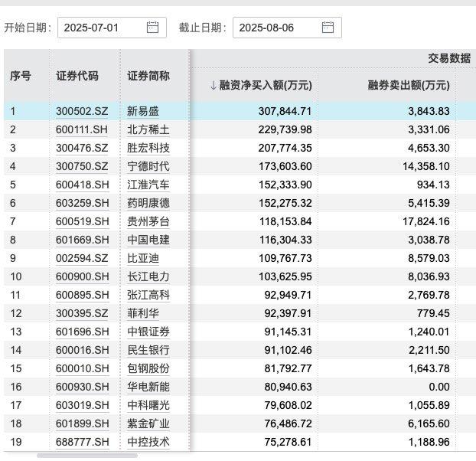476x461 pixels.
Task: Open the 江淮汽车 stock name link
Action: pyautogui.click(x=148, y=185)
